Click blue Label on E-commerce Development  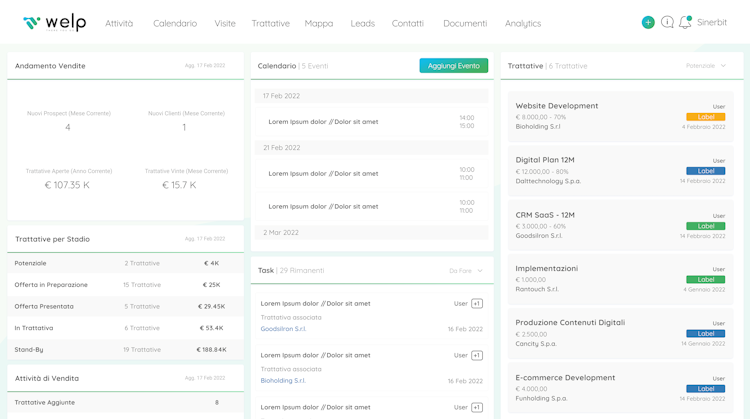706,388
